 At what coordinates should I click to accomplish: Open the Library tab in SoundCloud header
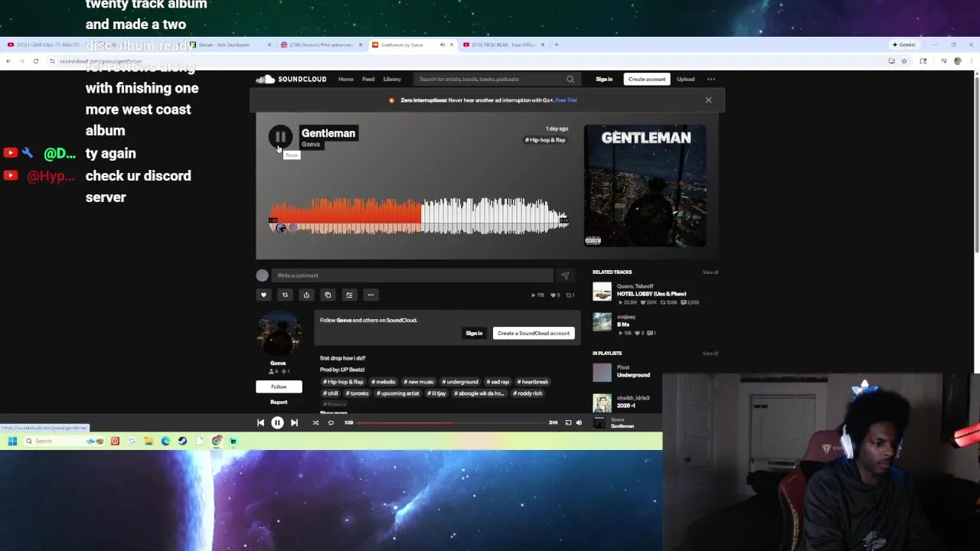pos(392,79)
